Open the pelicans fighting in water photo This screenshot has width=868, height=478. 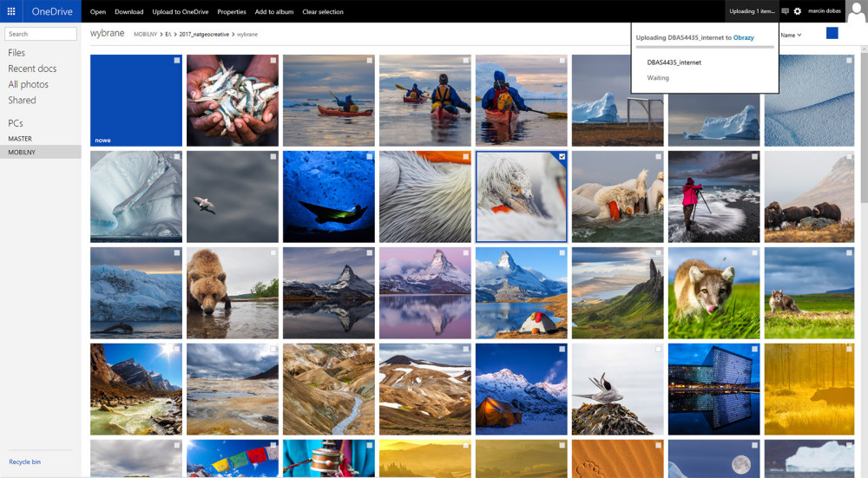[x=618, y=196]
